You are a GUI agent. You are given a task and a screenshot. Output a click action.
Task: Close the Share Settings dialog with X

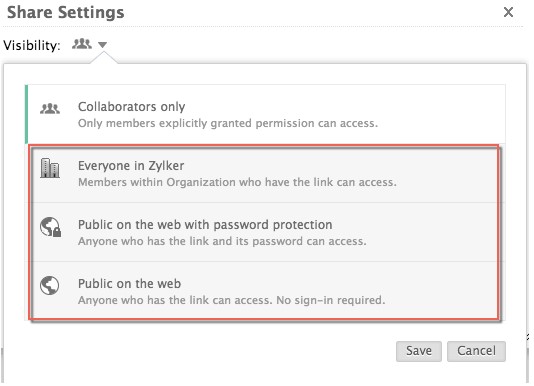click(x=508, y=12)
